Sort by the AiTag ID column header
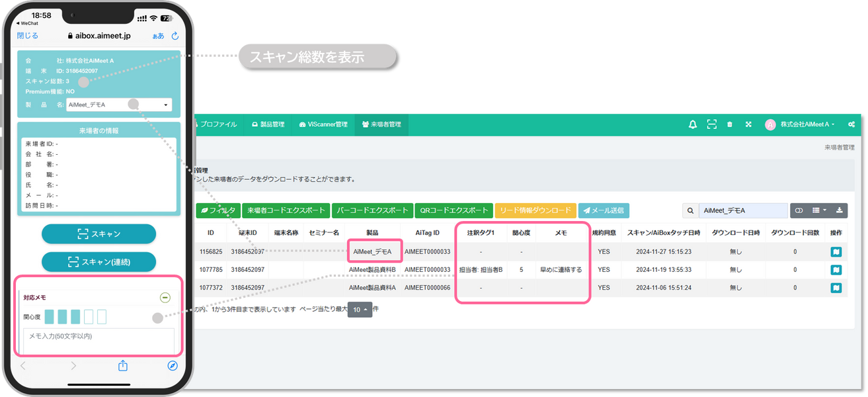The image size is (868, 397). pyautogui.click(x=427, y=233)
